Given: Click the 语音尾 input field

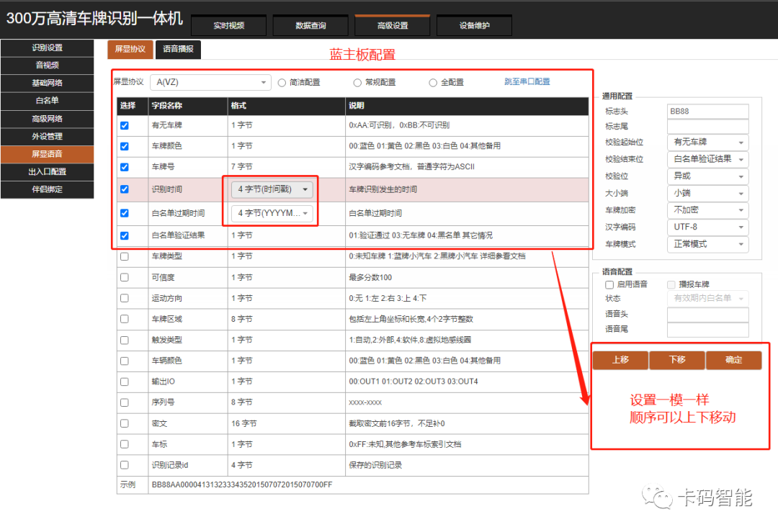Looking at the screenshot, I should (707, 330).
